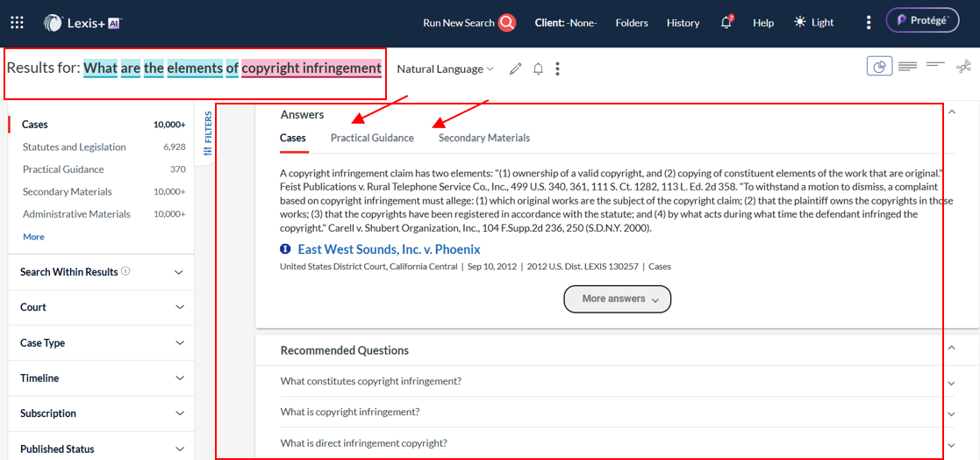Create an alert with the bell beside search

(x=538, y=68)
